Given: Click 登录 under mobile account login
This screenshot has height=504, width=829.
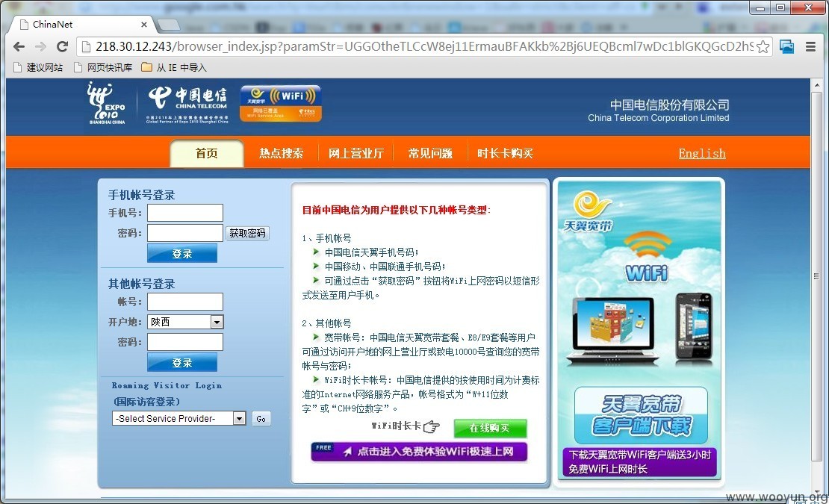Looking at the screenshot, I should (x=182, y=254).
